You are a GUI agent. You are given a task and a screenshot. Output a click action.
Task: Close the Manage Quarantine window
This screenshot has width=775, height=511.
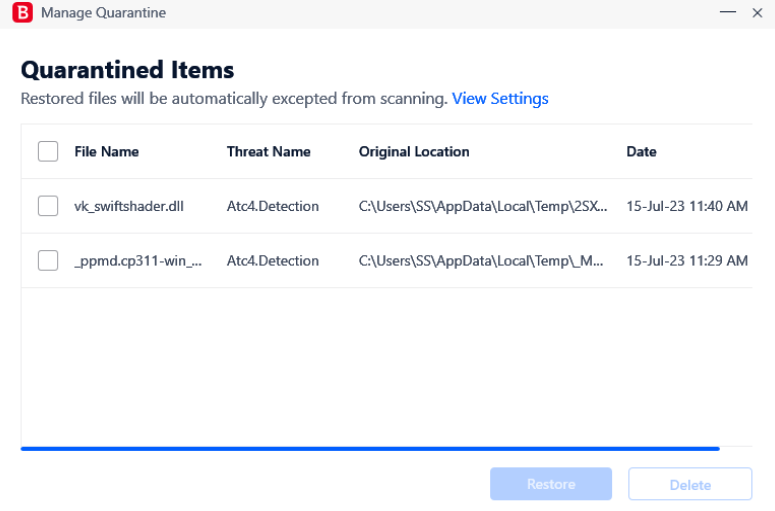pyautogui.click(x=757, y=13)
